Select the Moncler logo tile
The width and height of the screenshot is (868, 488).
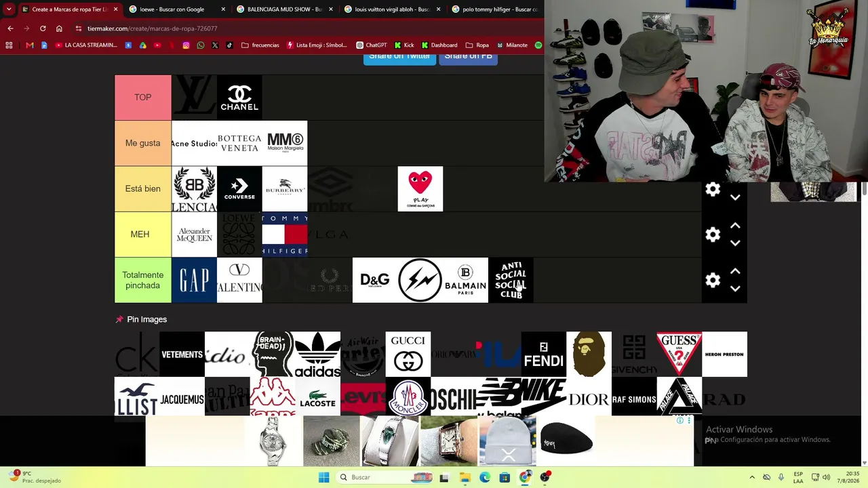pos(408,396)
